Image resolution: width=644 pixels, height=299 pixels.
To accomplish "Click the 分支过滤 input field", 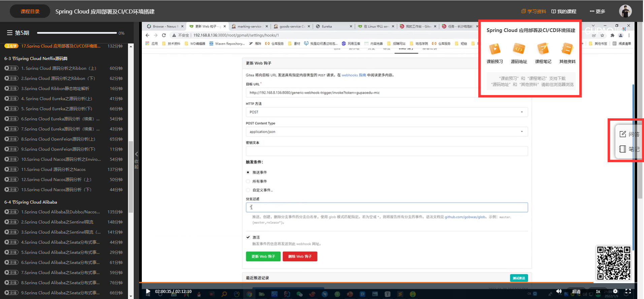I will (x=387, y=207).
